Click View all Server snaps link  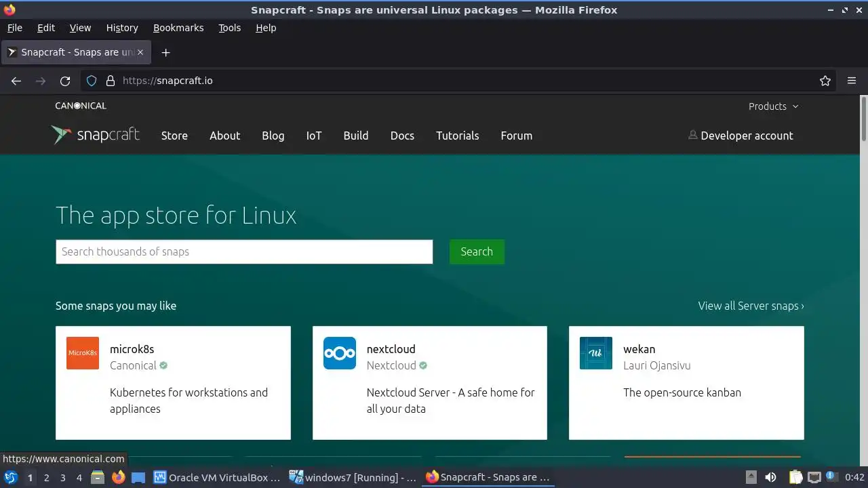click(751, 306)
